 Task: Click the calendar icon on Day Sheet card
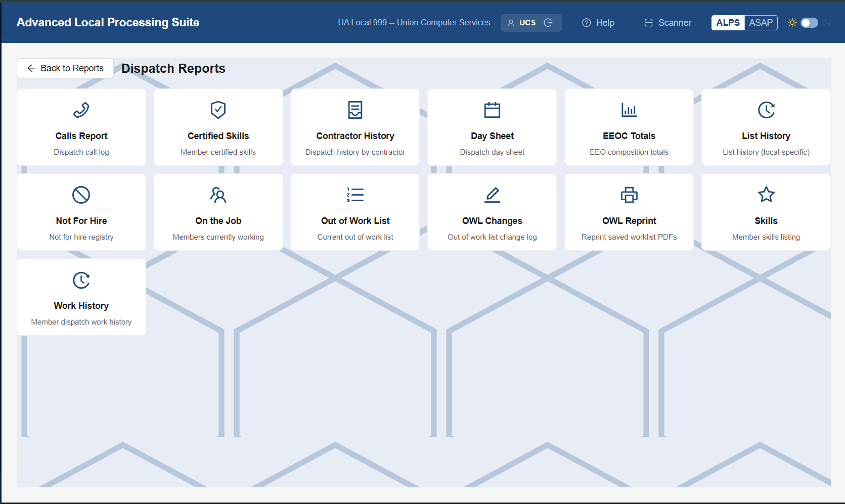click(x=492, y=110)
